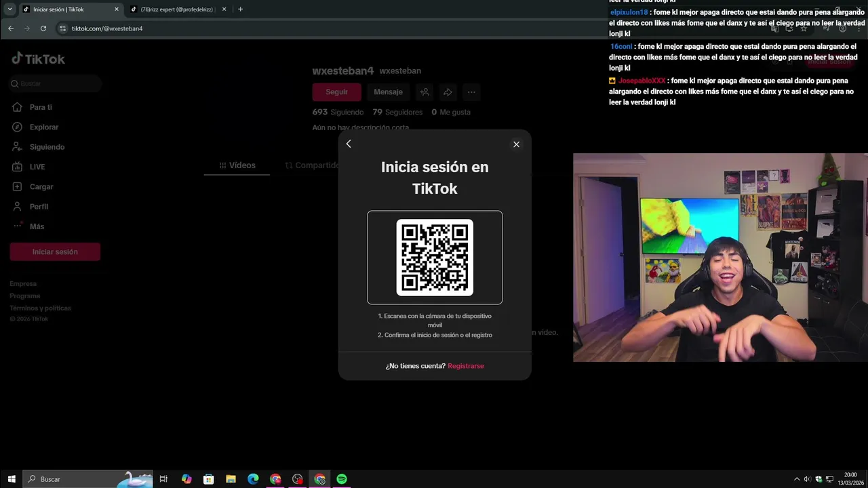
Task: Open the first Chrome taskbar icon
Action: click(x=275, y=479)
